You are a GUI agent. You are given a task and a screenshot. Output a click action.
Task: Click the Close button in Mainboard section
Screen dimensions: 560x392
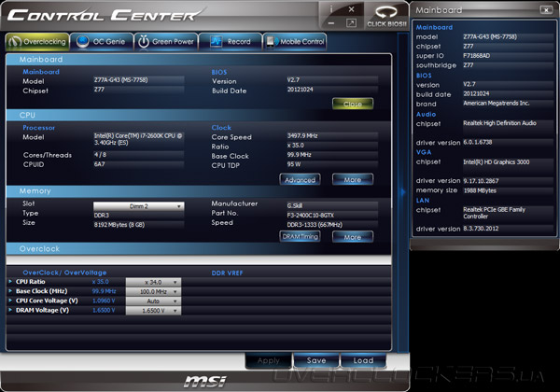tap(353, 104)
